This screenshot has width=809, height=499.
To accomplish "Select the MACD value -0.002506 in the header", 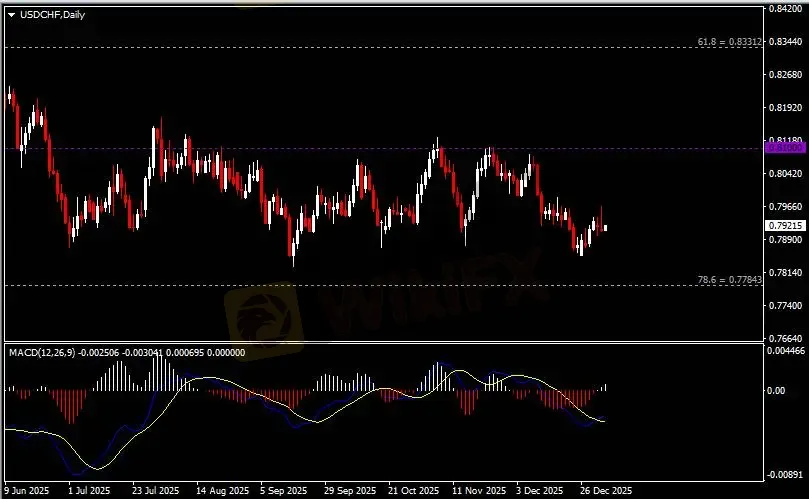I will coord(99,352).
